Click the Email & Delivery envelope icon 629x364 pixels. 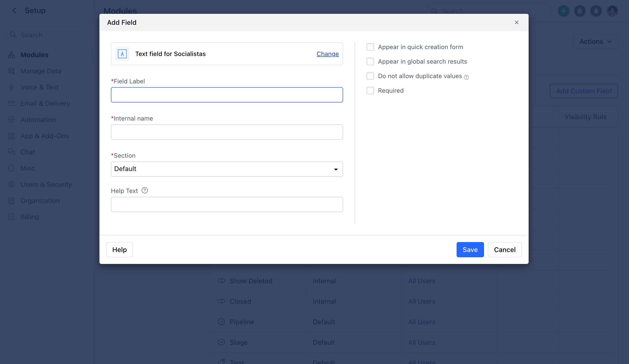(x=11, y=103)
